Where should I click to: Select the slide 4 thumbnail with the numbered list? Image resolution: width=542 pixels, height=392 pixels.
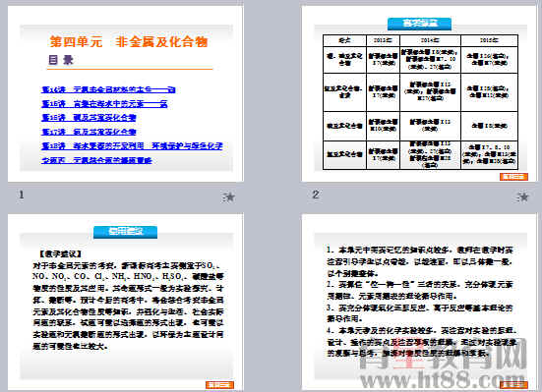[419, 303]
